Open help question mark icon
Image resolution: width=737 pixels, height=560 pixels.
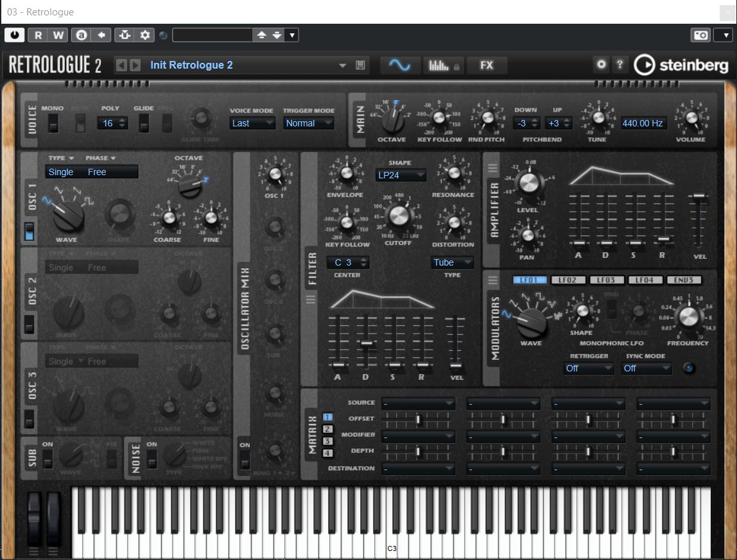click(620, 64)
